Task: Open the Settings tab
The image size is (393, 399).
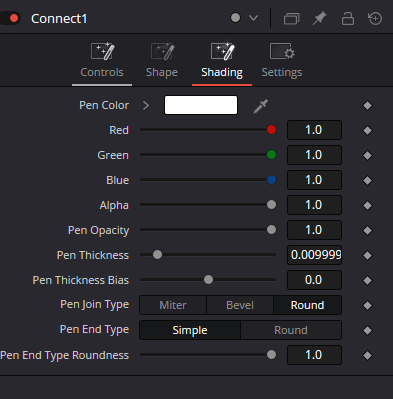Action: click(282, 61)
